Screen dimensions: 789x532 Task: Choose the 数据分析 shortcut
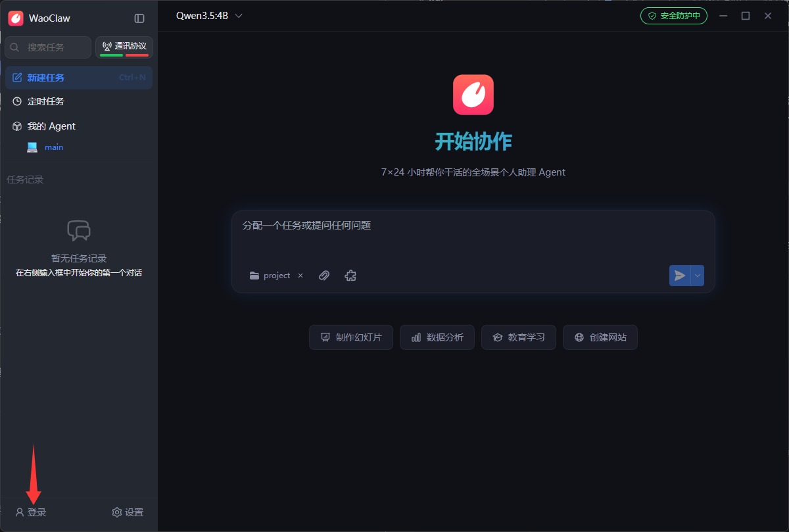pyautogui.click(x=437, y=337)
